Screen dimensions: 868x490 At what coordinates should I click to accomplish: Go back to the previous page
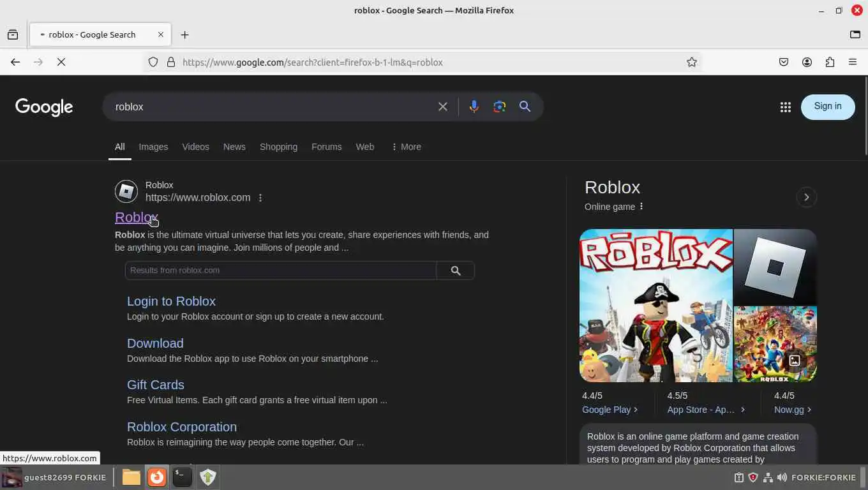click(x=15, y=62)
